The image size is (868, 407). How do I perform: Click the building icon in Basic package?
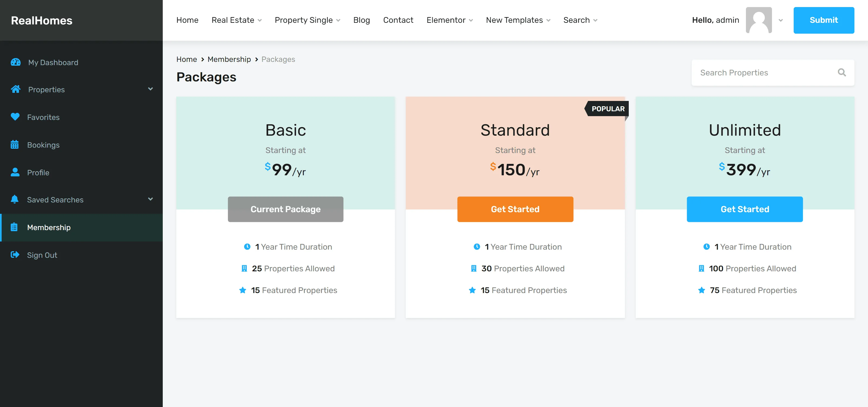tap(244, 269)
